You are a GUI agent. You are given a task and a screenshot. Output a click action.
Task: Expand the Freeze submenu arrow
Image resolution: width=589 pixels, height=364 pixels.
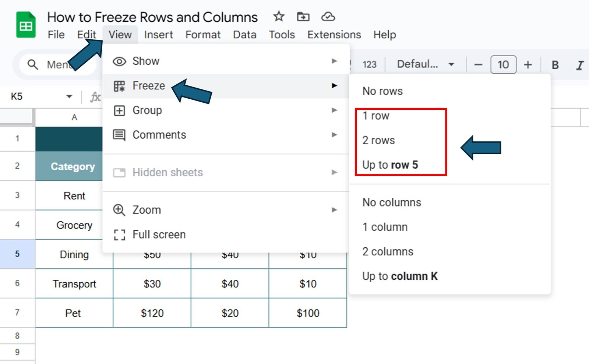coord(334,86)
